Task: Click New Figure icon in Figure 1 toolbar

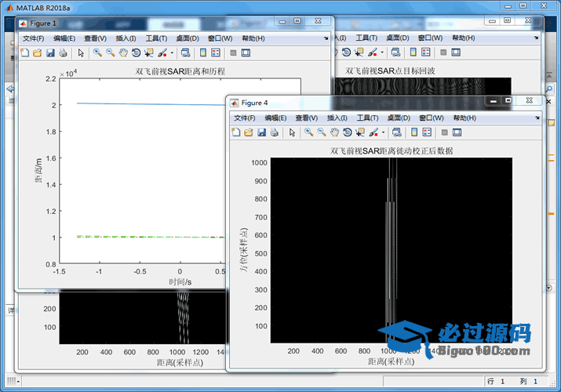Action: 24,53
